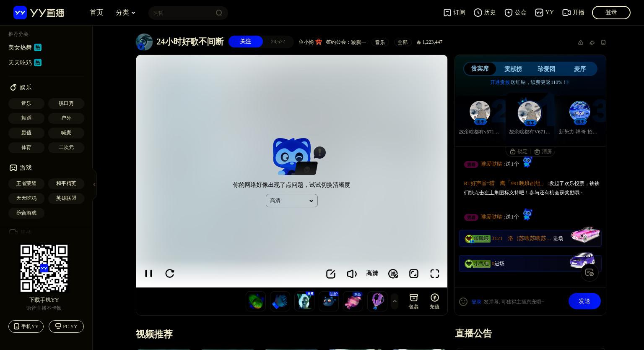Screen dimensions: 644x350
Task: Select the 进阶 black cat gift
Action: point(329,301)
